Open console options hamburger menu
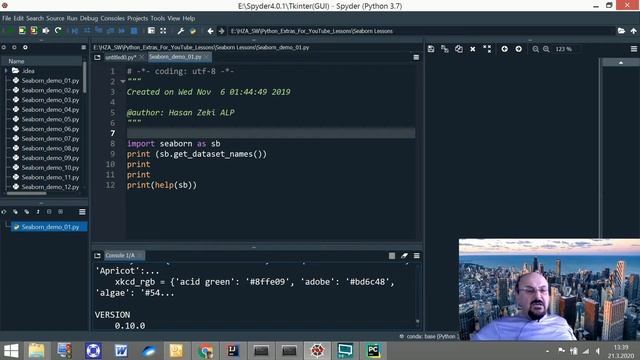The image size is (640, 360). click(x=416, y=256)
